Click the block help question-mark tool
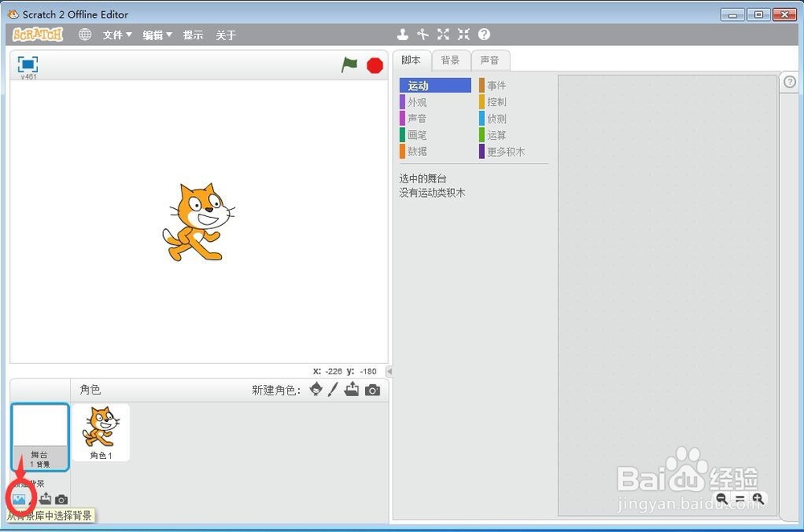This screenshot has height=532, width=804. [484, 35]
